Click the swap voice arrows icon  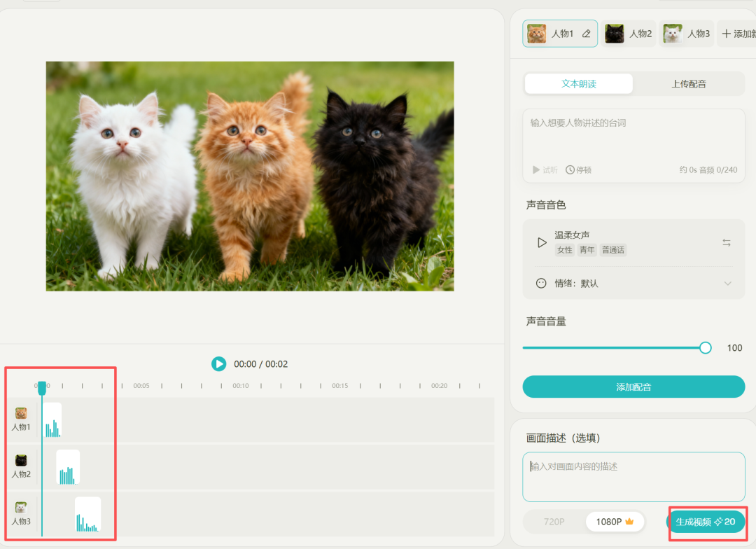(x=727, y=242)
